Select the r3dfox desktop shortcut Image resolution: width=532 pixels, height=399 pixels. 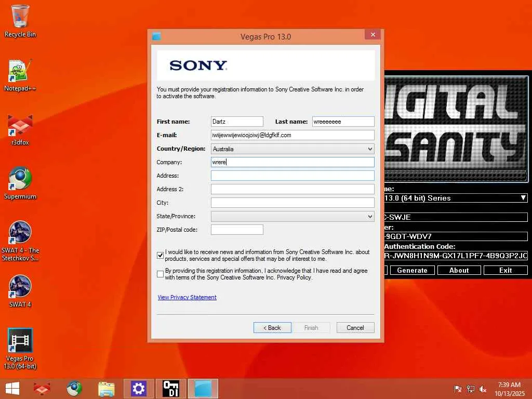click(20, 129)
